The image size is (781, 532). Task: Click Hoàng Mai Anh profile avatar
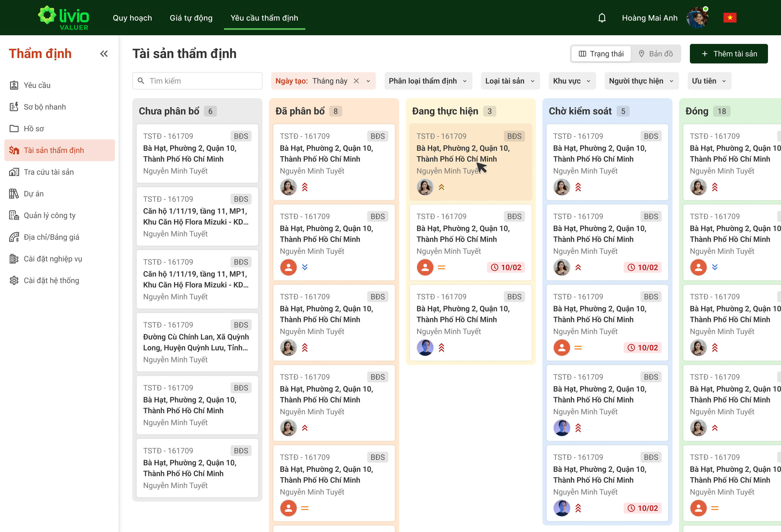point(697,18)
